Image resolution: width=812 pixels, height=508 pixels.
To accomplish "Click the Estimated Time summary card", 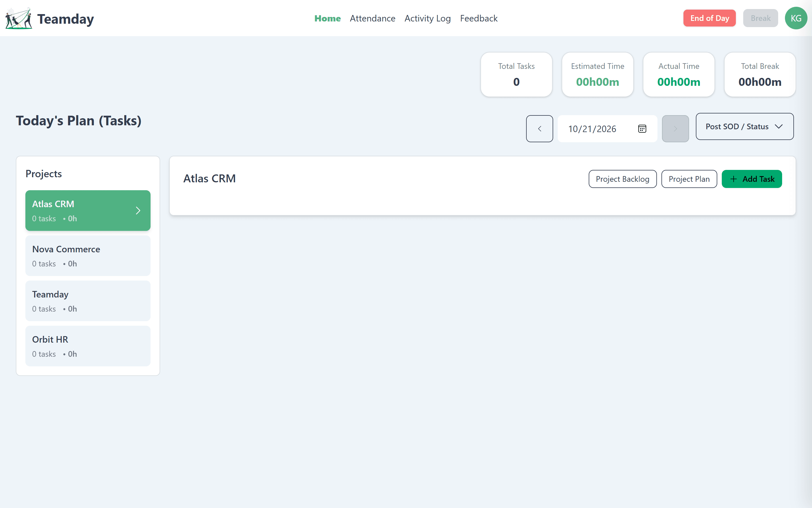I will (x=598, y=75).
